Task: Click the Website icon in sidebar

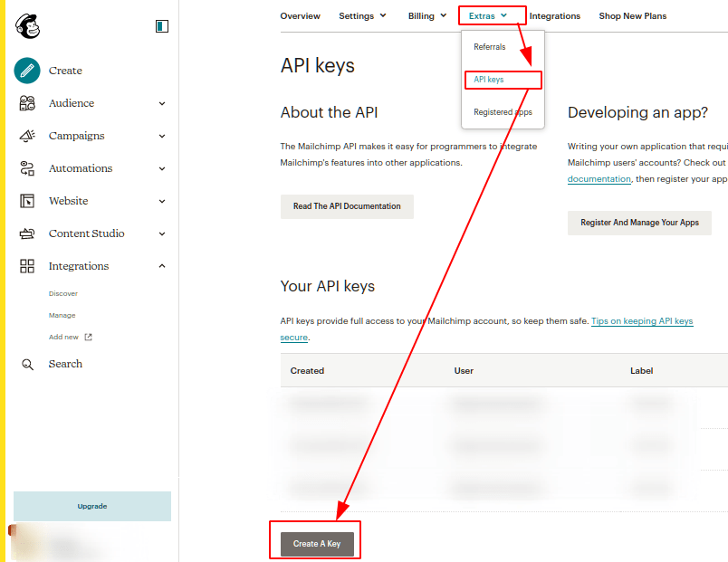Action: click(x=27, y=201)
